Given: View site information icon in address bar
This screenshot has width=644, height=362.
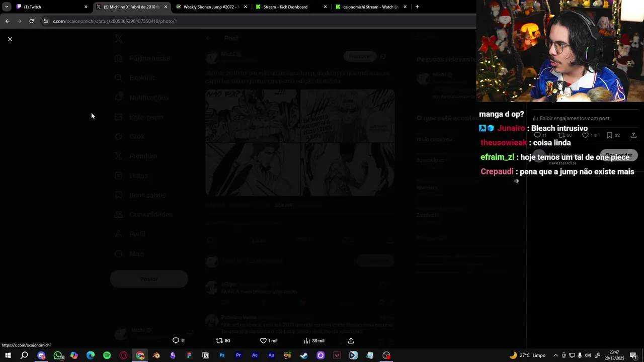Looking at the screenshot, I should point(46,21).
